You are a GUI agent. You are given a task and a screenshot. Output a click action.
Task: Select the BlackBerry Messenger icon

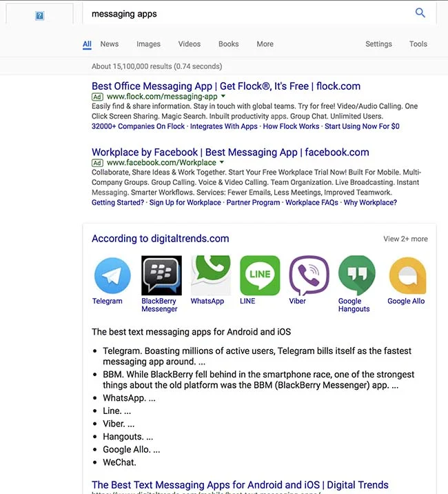(161, 275)
